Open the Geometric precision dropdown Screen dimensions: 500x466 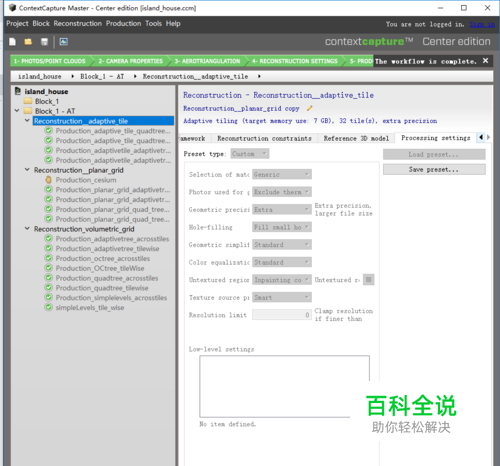(x=282, y=209)
